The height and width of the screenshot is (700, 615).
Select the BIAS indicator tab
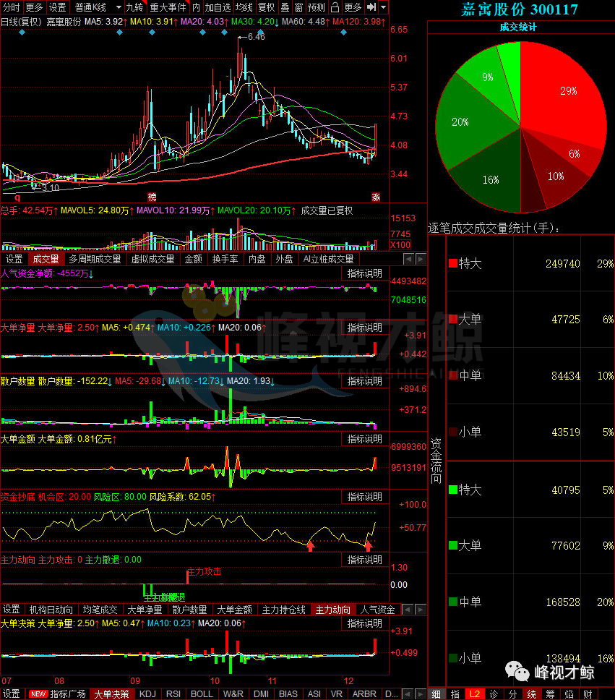(x=288, y=693)
